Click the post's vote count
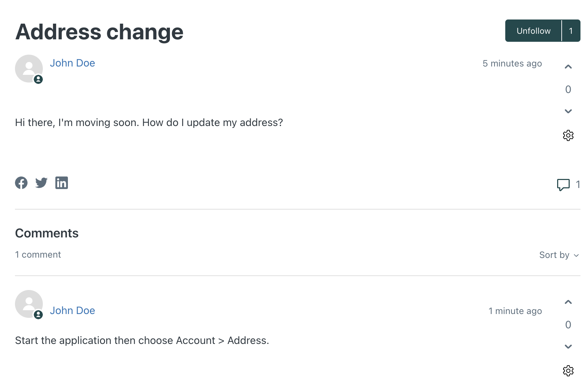The width and height of the screenshot is (585, 392). [568, 89]
